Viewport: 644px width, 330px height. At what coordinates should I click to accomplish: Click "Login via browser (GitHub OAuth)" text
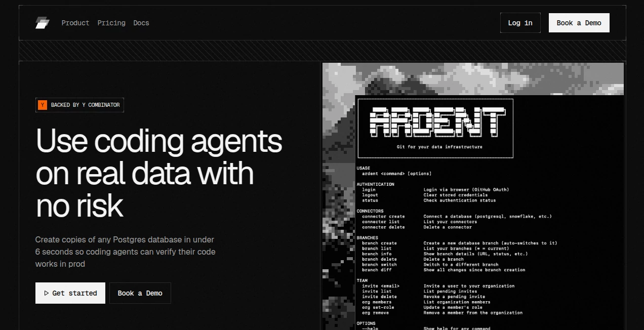(x=466, y=190)
